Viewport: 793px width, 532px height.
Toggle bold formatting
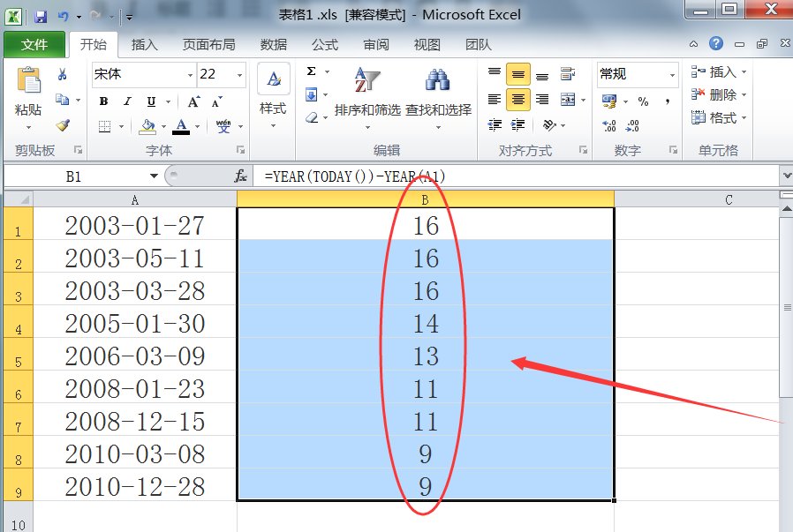point(103,101)
